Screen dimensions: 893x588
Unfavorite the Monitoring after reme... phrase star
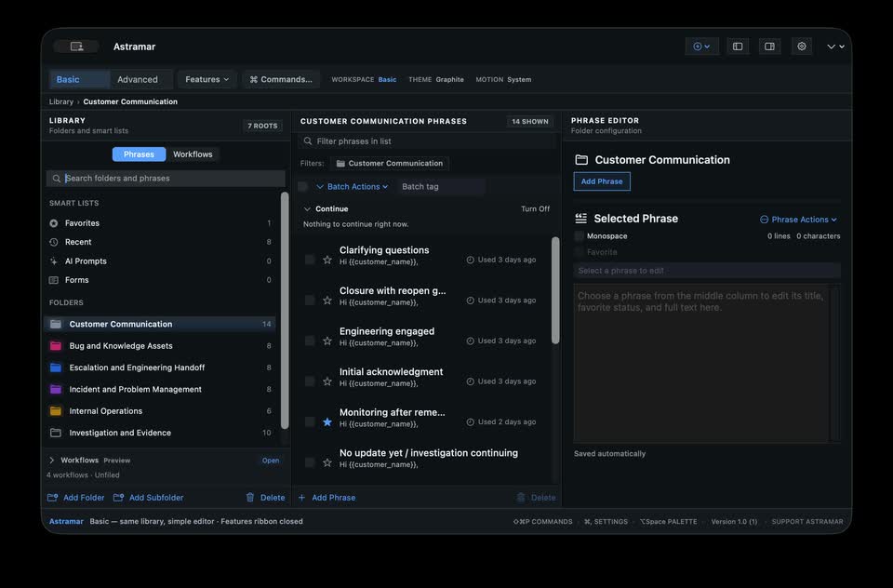[327, 422]
